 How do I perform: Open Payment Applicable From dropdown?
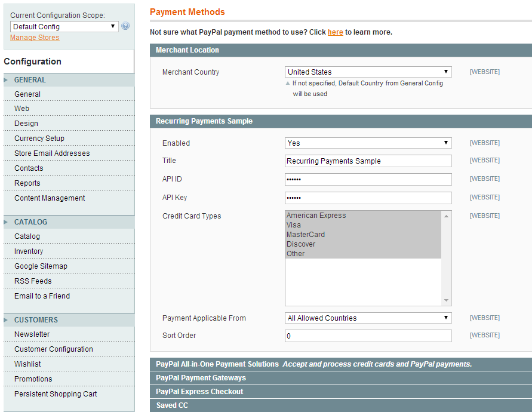click(368, 318)
